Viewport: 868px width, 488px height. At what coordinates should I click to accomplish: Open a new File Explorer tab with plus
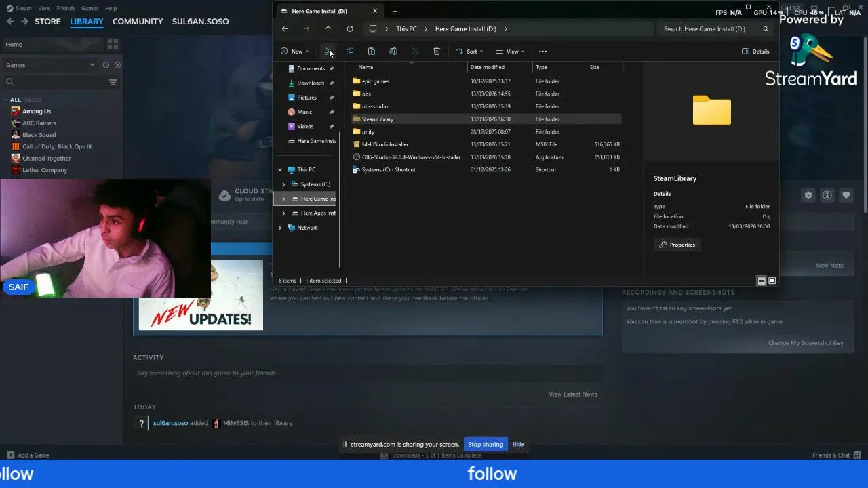395,11
